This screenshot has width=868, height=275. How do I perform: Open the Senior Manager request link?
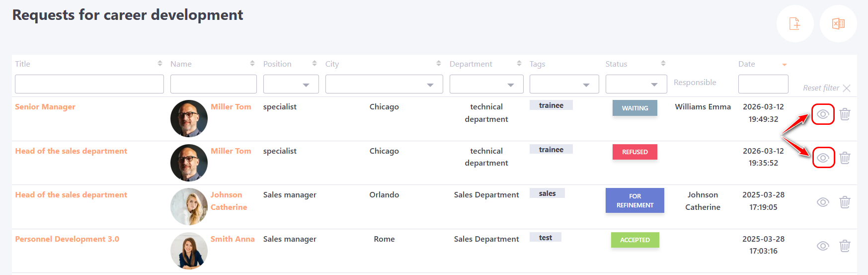click(x=45, y=107)
